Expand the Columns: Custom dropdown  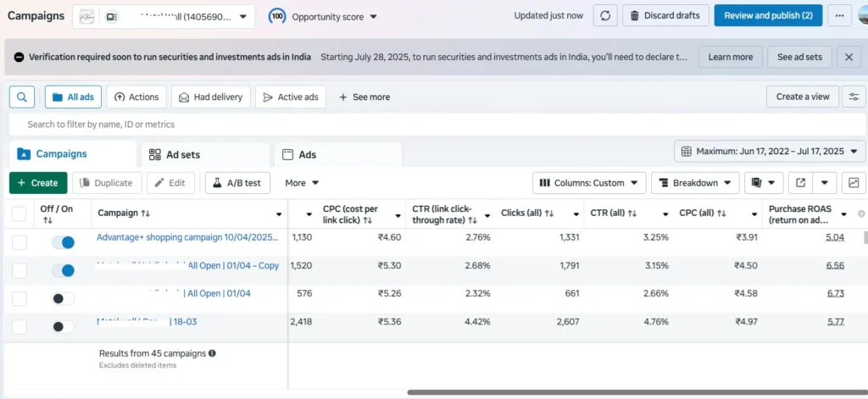589,183
